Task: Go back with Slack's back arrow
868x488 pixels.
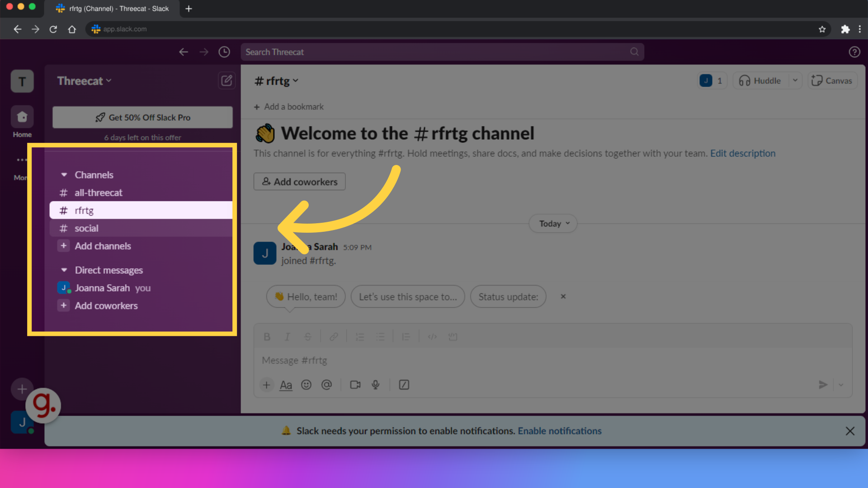Action: 184,52
